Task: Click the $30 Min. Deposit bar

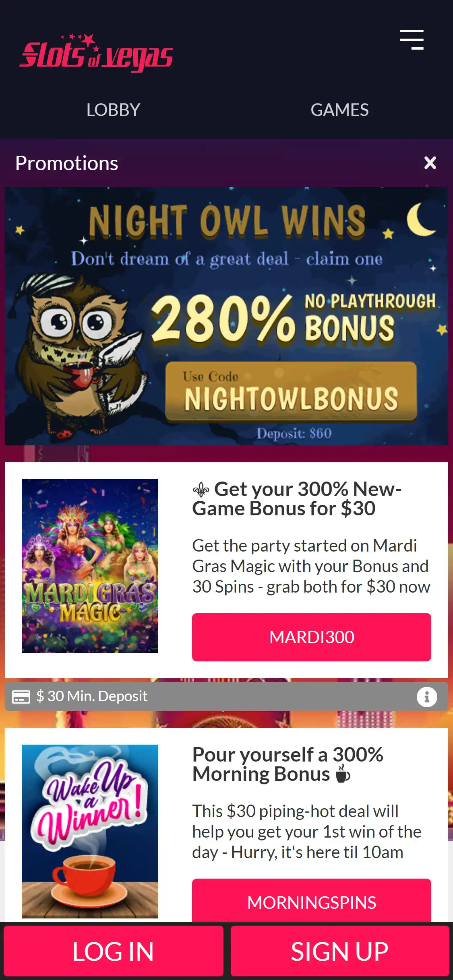Action: [226, 696]
